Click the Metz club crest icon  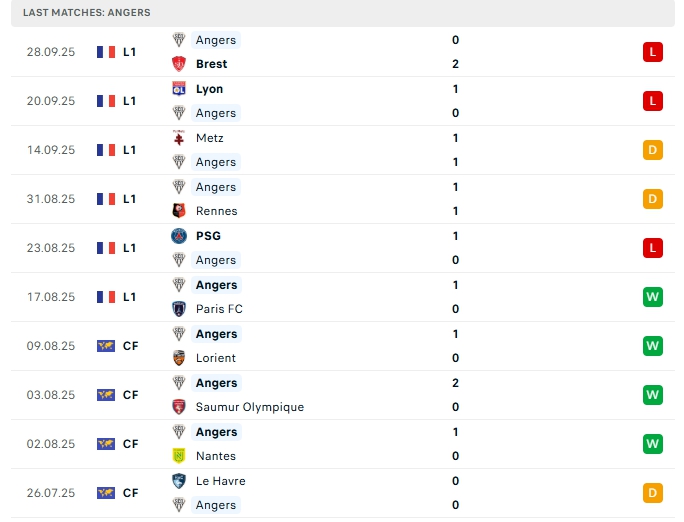point(179,138)
